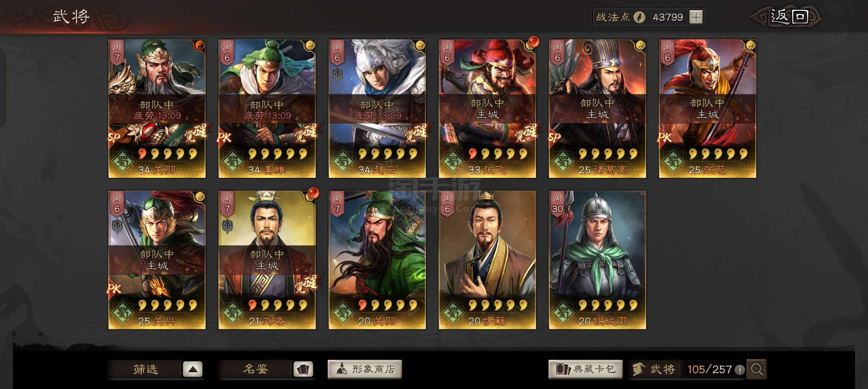Viewport: 868px width, 389px height.
Task: Click the 武将 horse helmet icon
Action: point(638,369)
